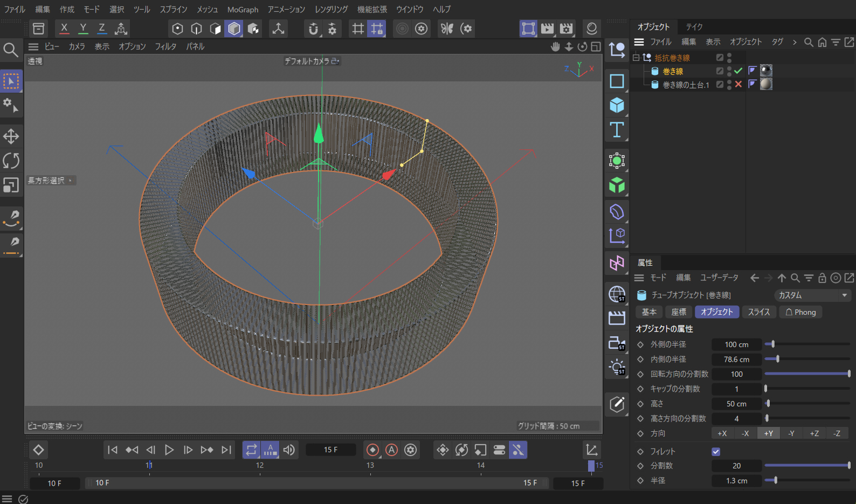Click the Text spline tool icon
856x504 pixels.
point(617,130)
